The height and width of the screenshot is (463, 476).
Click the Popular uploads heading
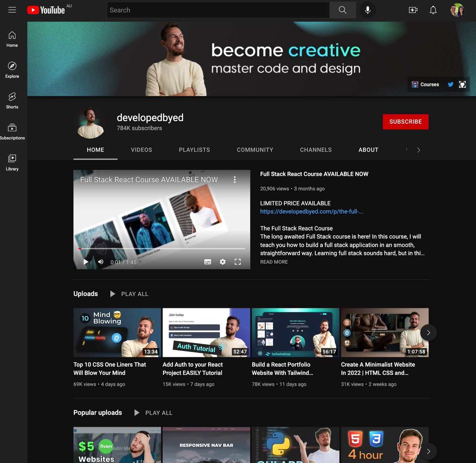(x=98, y=413)
